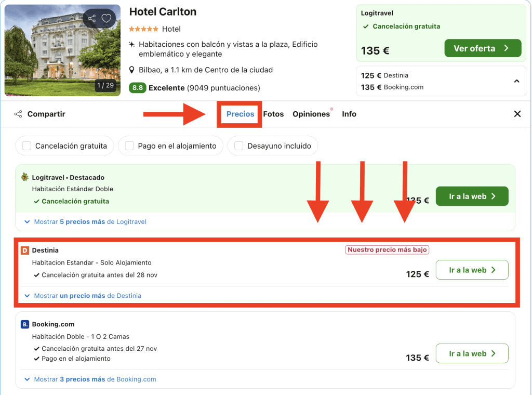Image resolution: width=532 pixels, height=395 pixels.
Task: Toggle the Pago en el alojamiento checkbox
Action: (129, 146)
